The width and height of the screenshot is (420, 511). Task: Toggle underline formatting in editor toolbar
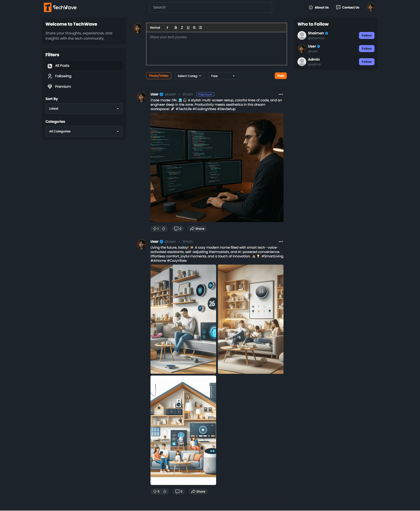pos(188,28)
